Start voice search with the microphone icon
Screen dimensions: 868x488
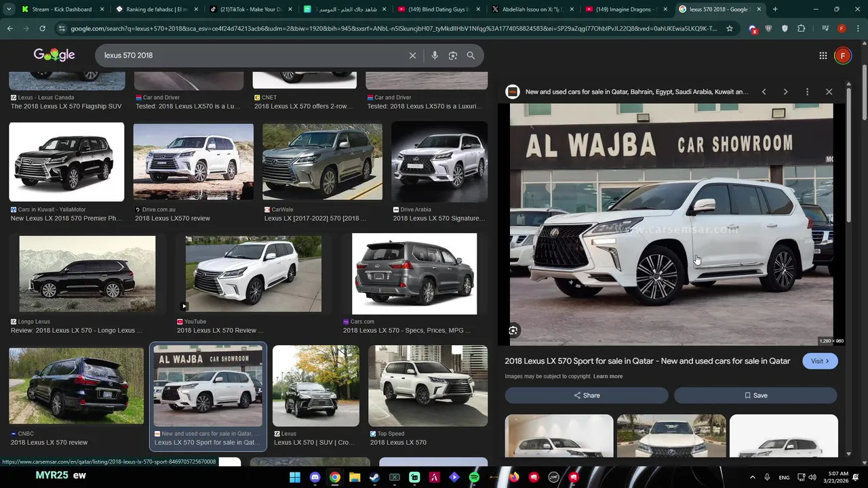(x=435, y=56)
